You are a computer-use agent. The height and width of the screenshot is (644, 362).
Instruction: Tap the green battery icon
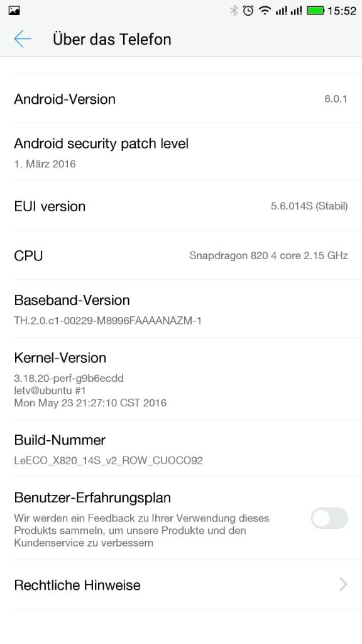pos(315,10)
